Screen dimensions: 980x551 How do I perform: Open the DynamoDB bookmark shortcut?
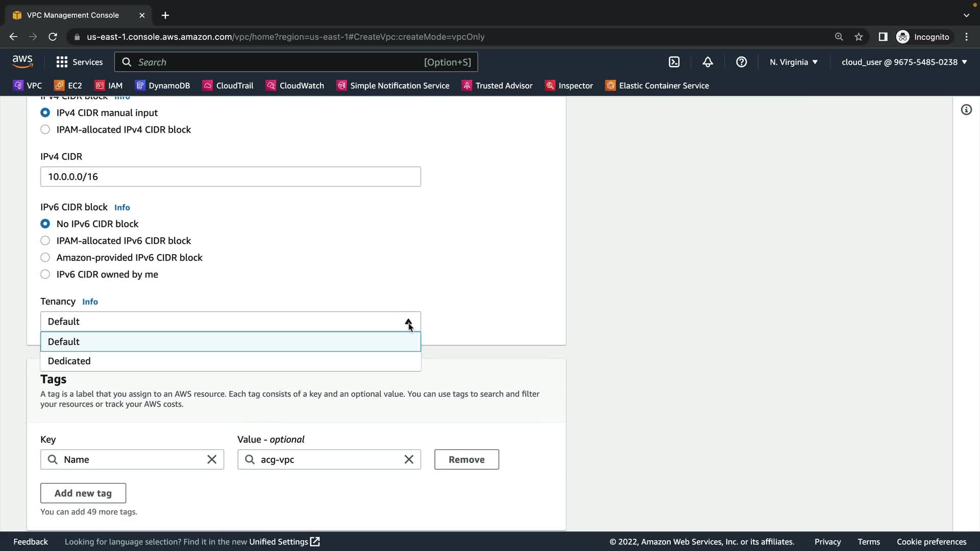tap(162, 86)
